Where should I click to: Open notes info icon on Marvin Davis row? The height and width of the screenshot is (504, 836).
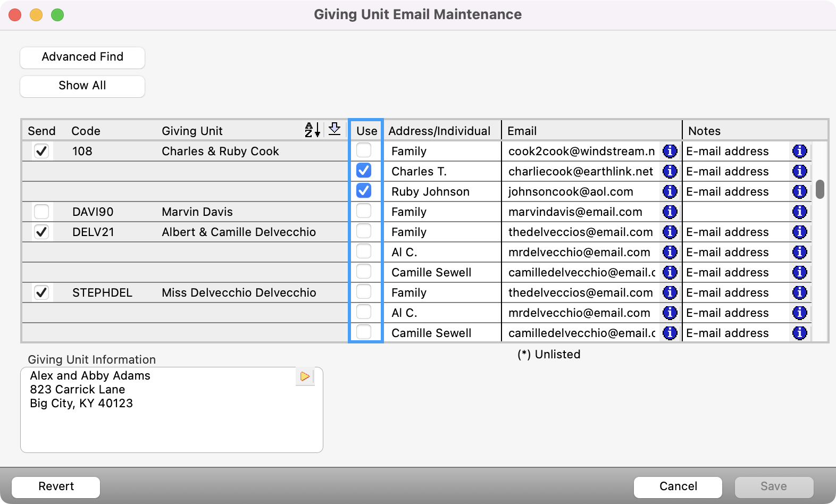(799, 212)
